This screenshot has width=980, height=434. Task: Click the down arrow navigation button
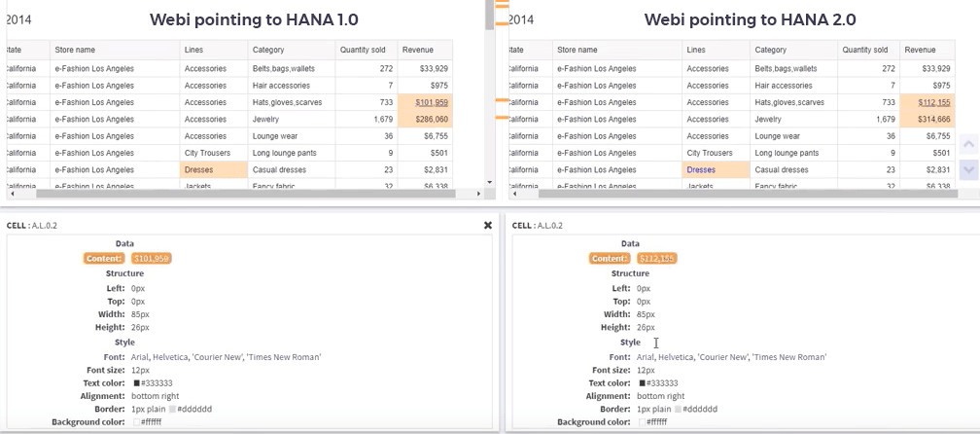[x=968, y=169]
